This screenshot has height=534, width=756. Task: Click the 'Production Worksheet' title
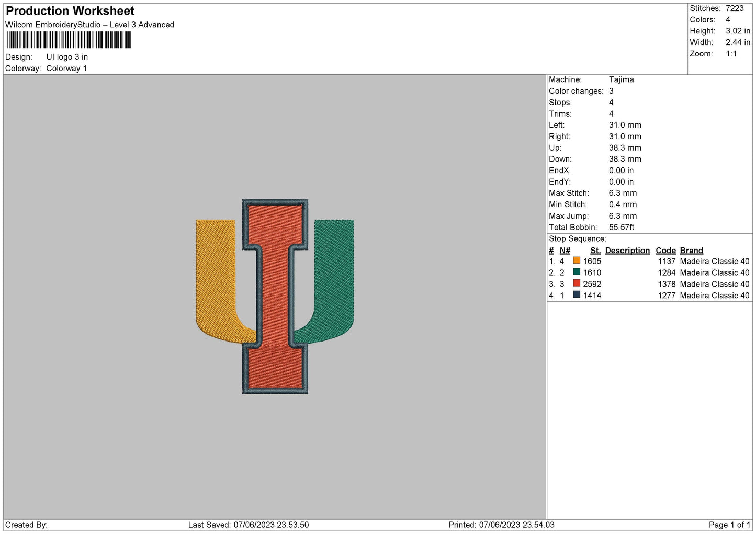tap(70, 11)
